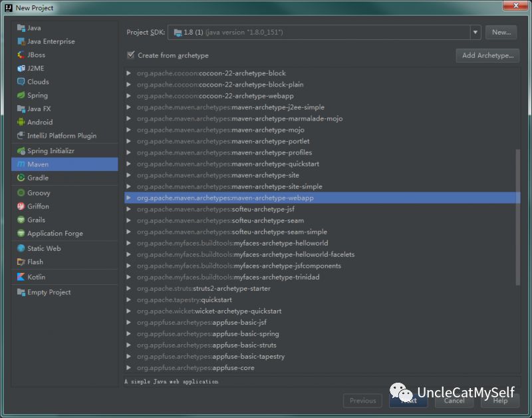Image resolution: width=532 pixels, height=418 pixels.
Task: Select org.apache.tapestry:quickstart row
Action: [322, 300]
